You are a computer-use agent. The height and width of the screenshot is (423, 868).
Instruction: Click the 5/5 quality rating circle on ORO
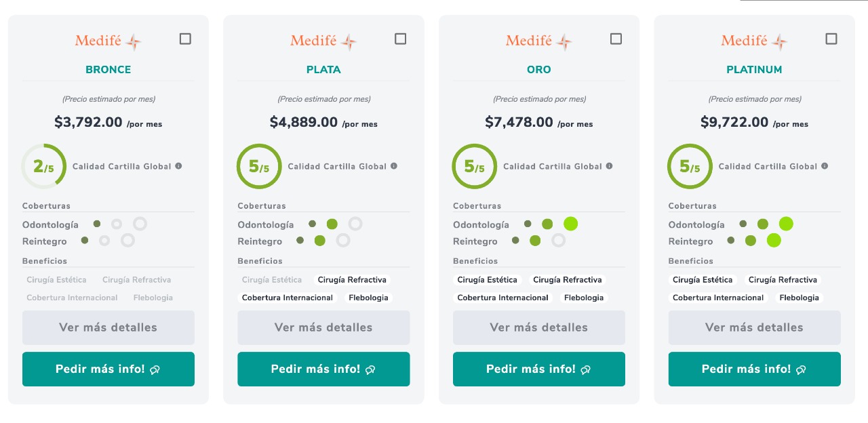(x=475, y=166)
